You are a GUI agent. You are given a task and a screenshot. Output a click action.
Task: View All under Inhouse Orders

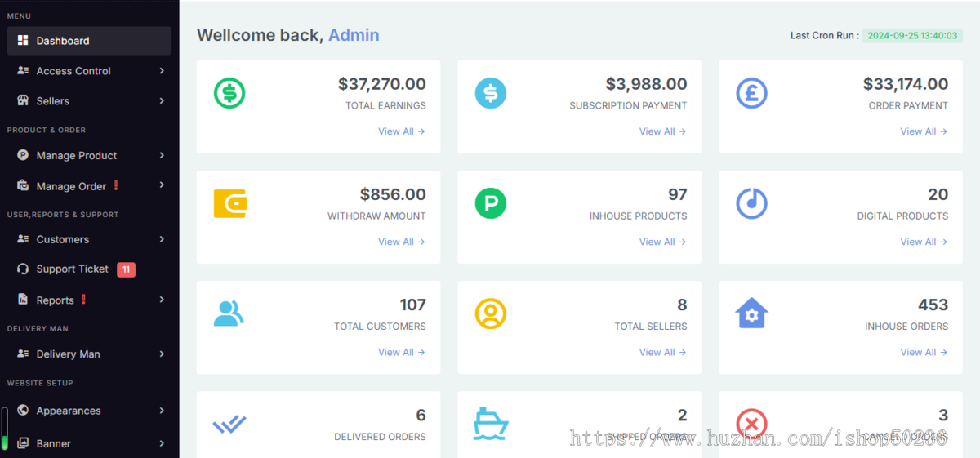(x=924, y=352)
